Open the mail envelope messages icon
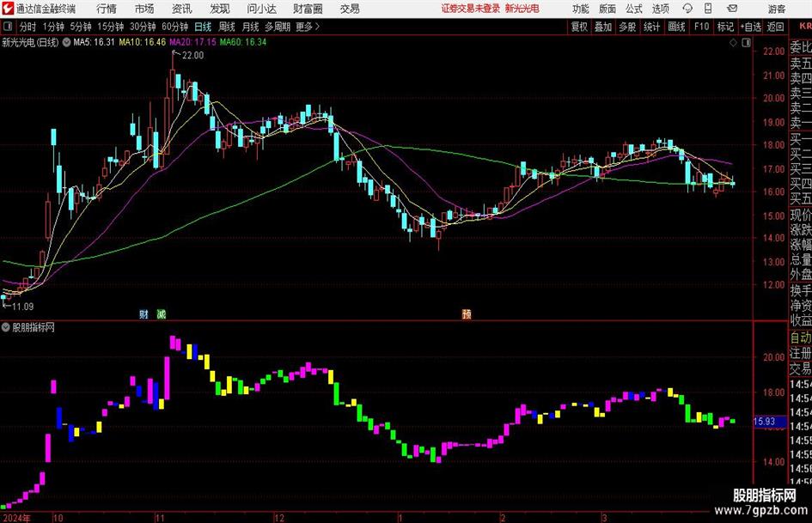 [x=732, y=9]
